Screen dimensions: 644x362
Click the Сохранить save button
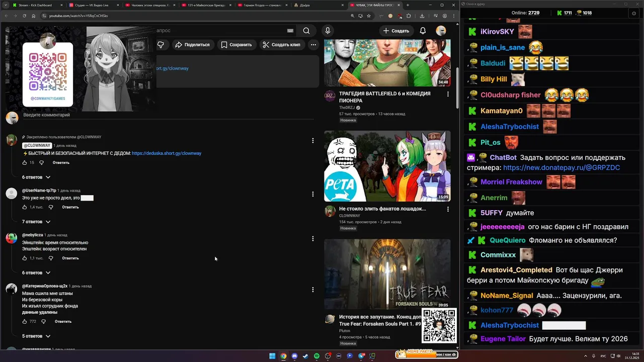click(236, 45)
